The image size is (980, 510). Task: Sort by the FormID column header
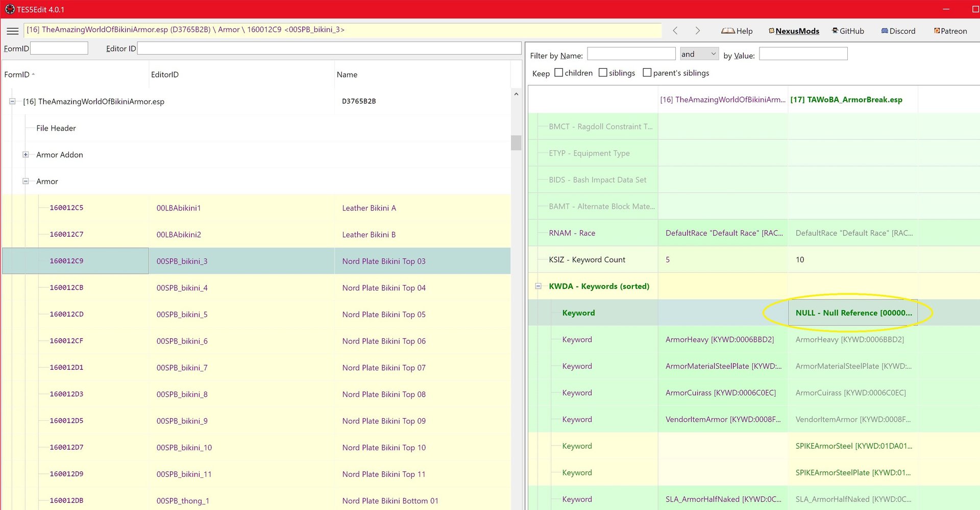[76, 74]
